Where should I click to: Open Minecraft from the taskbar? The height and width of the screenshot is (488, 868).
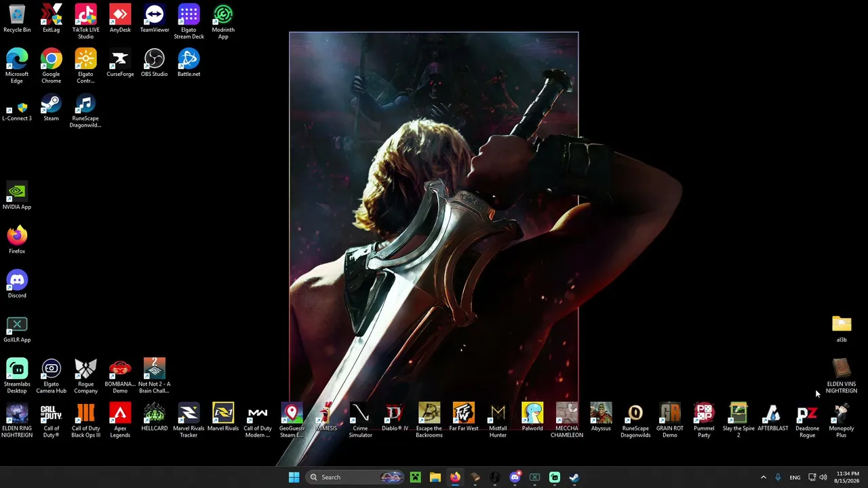(416, 477)
